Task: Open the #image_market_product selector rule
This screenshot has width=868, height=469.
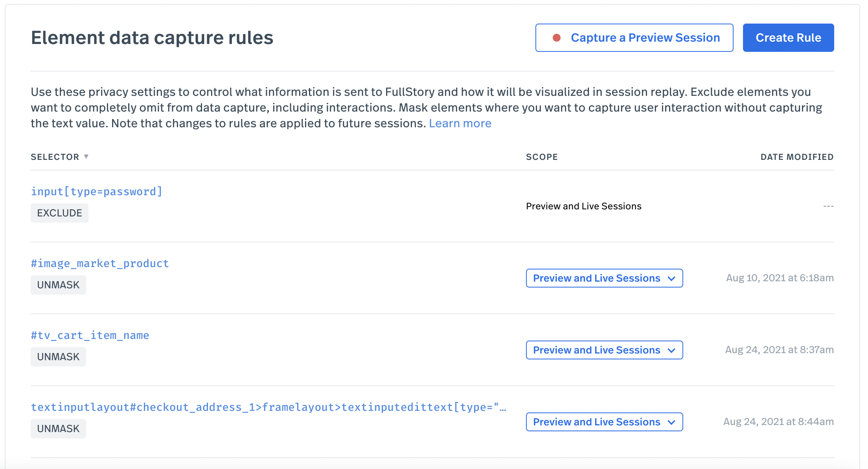Action: (100, 264)
